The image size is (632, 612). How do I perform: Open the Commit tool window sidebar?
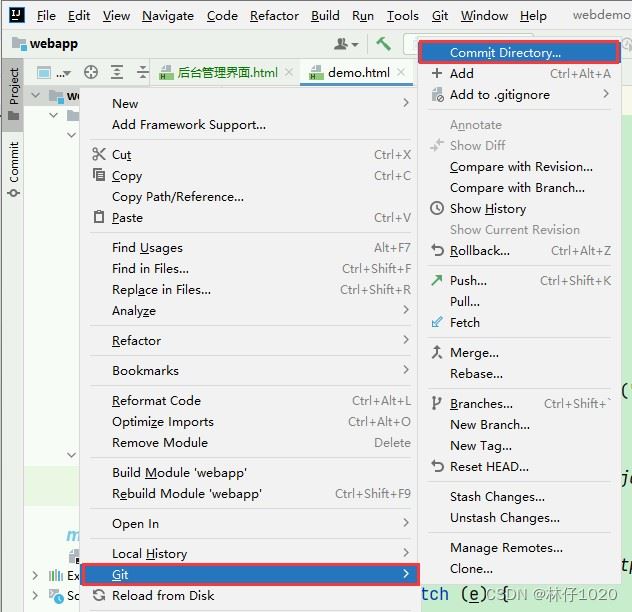click(x=13, y=169)
